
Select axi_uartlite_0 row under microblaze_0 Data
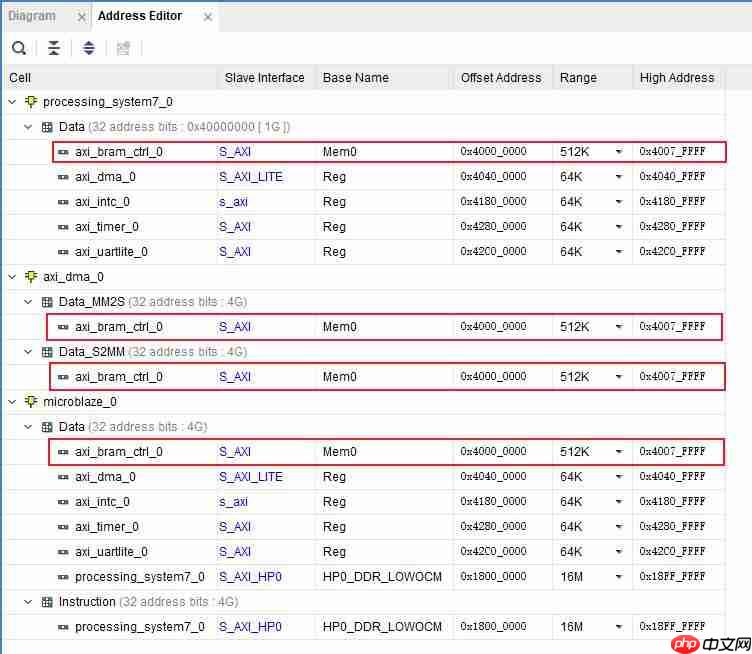(364, 552)
